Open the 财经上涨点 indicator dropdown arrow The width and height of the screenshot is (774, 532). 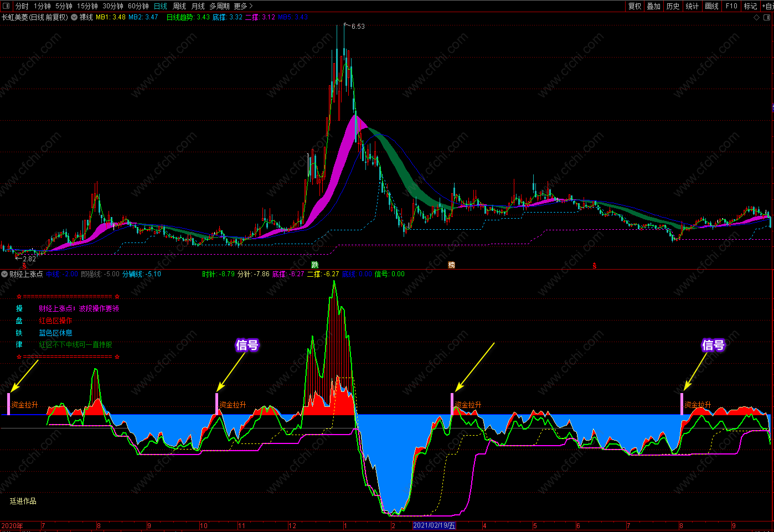(4, 274)
